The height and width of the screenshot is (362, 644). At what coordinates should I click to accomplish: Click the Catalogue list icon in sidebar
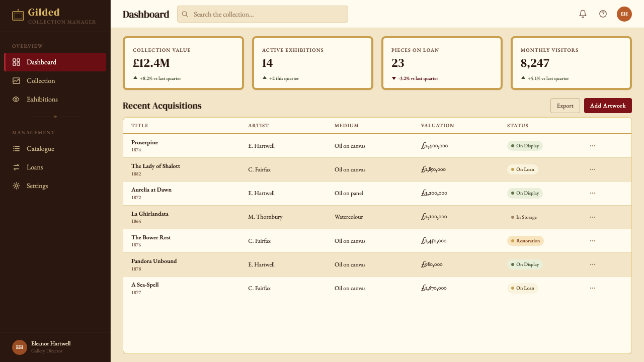[x=16, y=149]
